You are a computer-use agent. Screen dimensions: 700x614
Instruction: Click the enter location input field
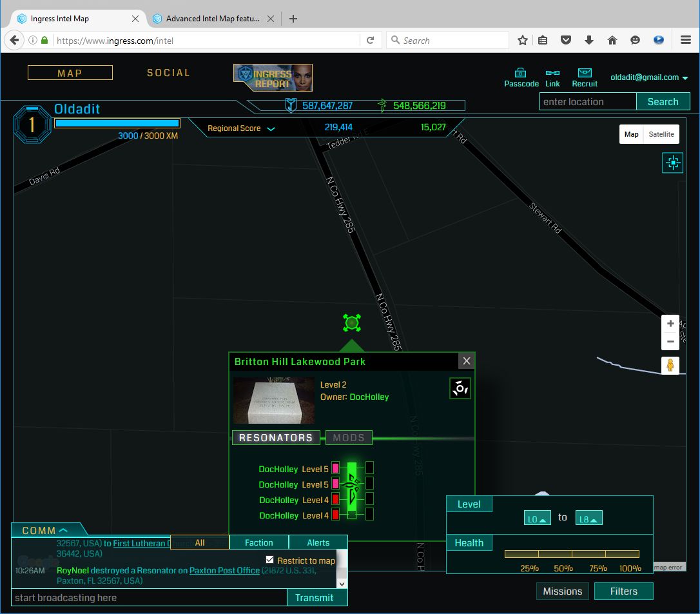tap(588, 102)
